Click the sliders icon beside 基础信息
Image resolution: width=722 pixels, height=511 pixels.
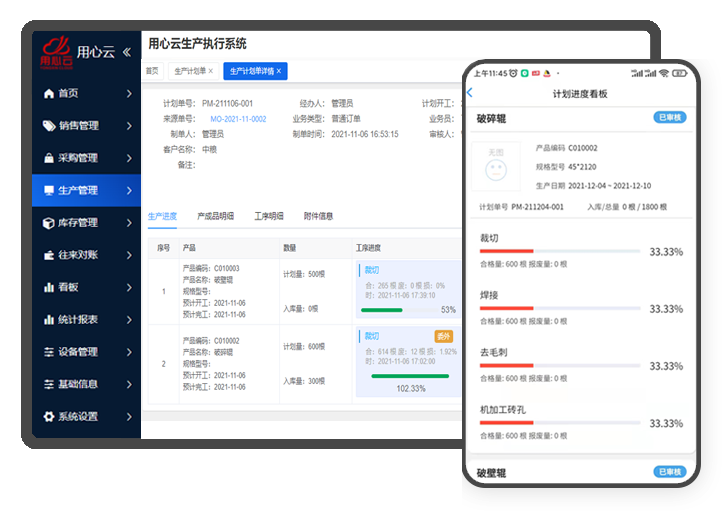[x=49, y=384]
